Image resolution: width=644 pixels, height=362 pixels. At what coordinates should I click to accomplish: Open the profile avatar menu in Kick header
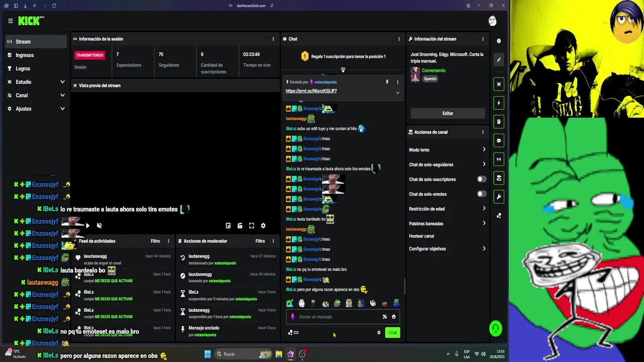tap(493, 21)
